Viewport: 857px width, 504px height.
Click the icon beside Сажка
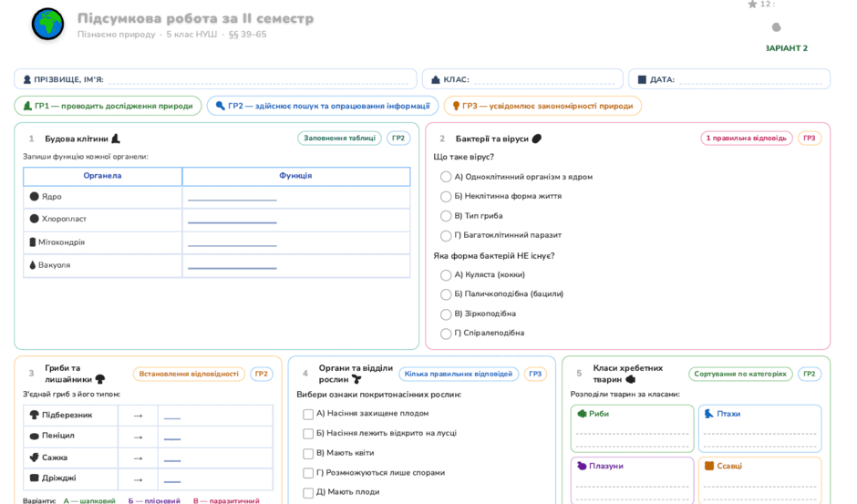(34, 457)
